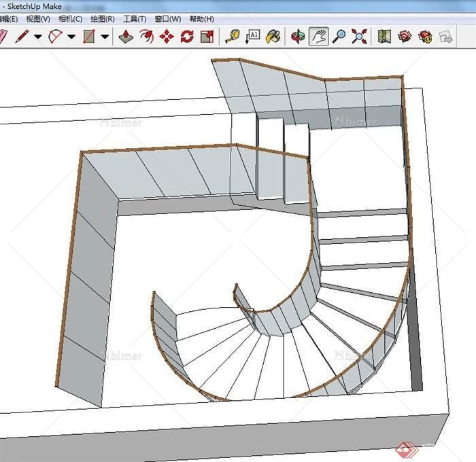This screenshot has width=476, height=462.
Task: Activate the Push/Pull tool
Action: pos(126,36)
